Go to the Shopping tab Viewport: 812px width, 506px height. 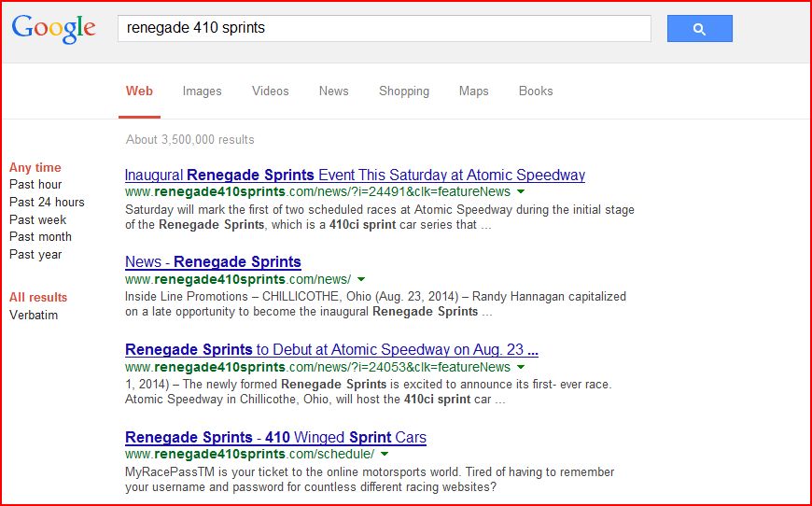[403, 91]
